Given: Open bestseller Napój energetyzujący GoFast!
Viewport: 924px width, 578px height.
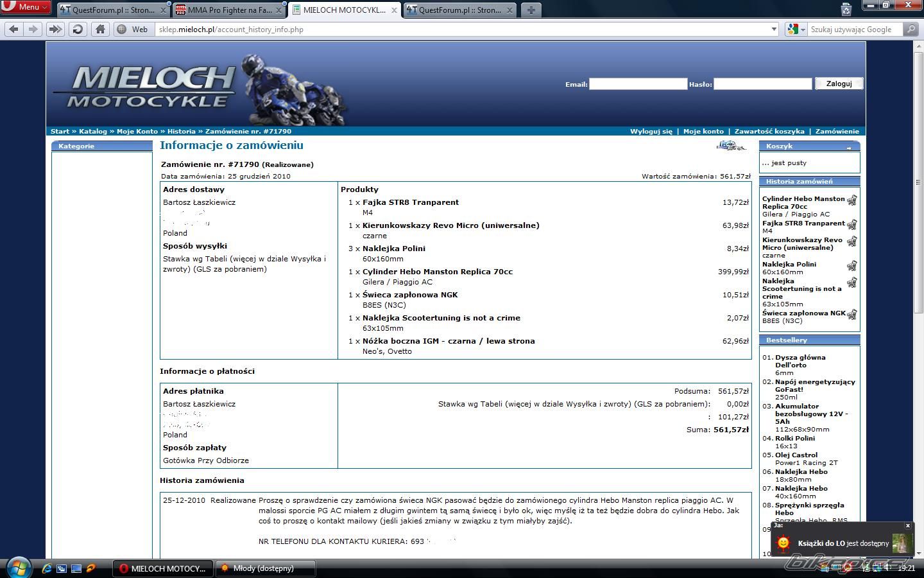Looking at the screenshot, I should [815, 385].
